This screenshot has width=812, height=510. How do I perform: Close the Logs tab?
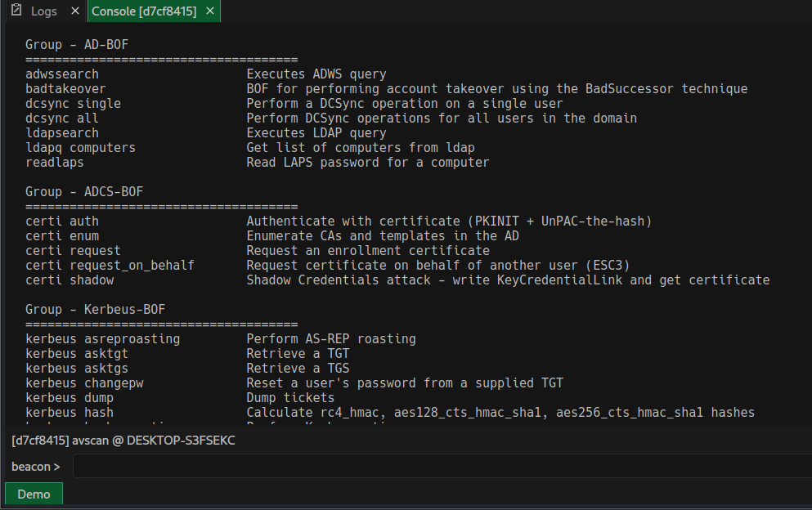[75, 11]
